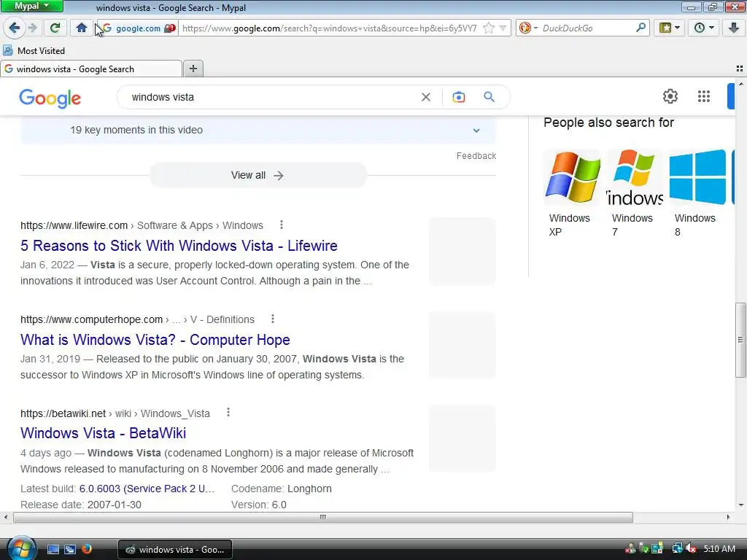This screenshot has width=747, height=560.
Task: Click Show Desktop in quick launch
Action: (x=53, y=549)
